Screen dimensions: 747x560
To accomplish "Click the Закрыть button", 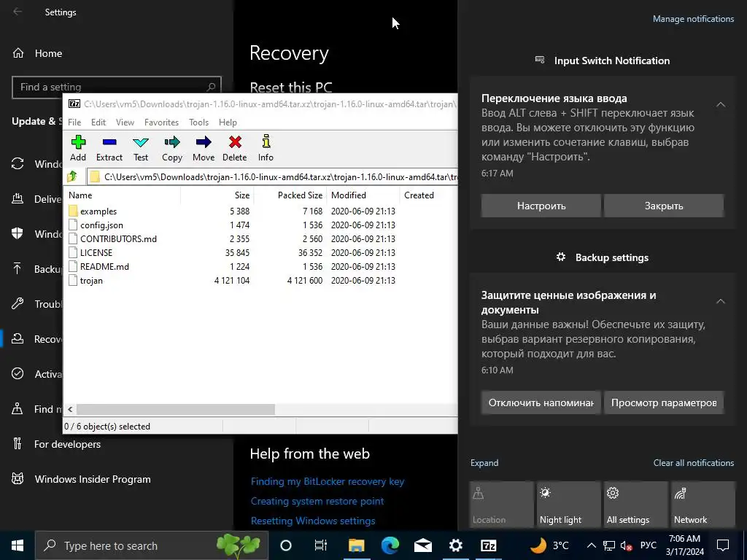I will [664, 206].
